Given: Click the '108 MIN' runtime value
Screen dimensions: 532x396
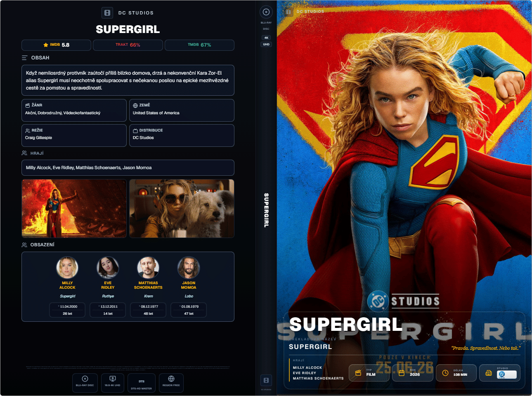Looking at the screenshot, I should tap(460, 375).
